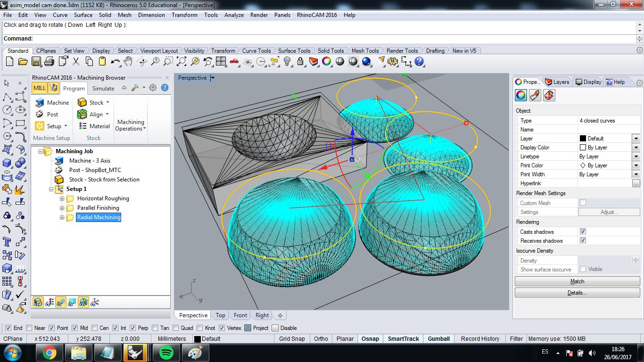
Task: Click the Hyperlink ellipsis button
Action: click(636, 183)
